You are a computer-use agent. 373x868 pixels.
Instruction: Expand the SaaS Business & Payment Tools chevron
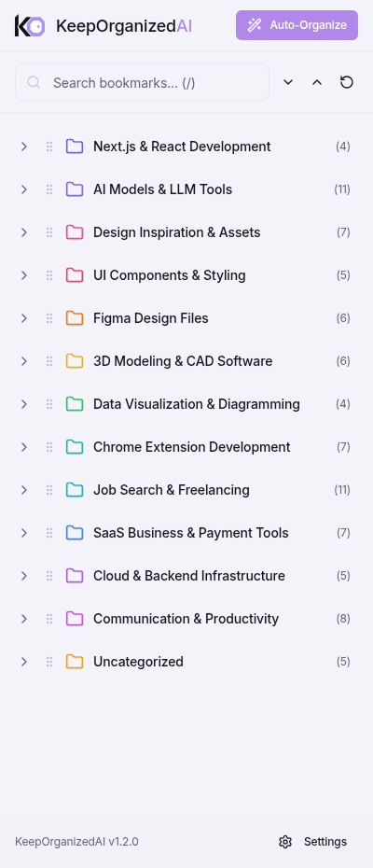point(24,533)
